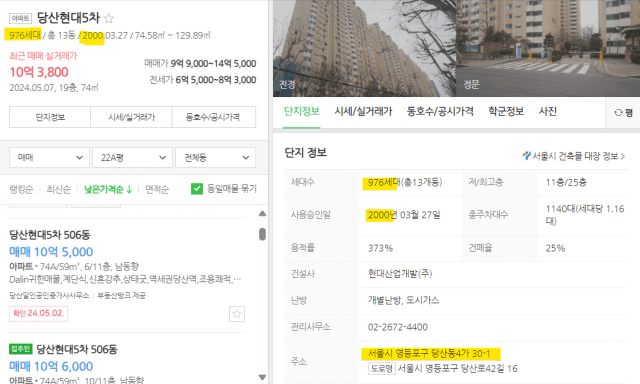Open the 22A평 size dropdown
Image resolution: width=640 pixels, height=384 pixels.
(133, 158)
